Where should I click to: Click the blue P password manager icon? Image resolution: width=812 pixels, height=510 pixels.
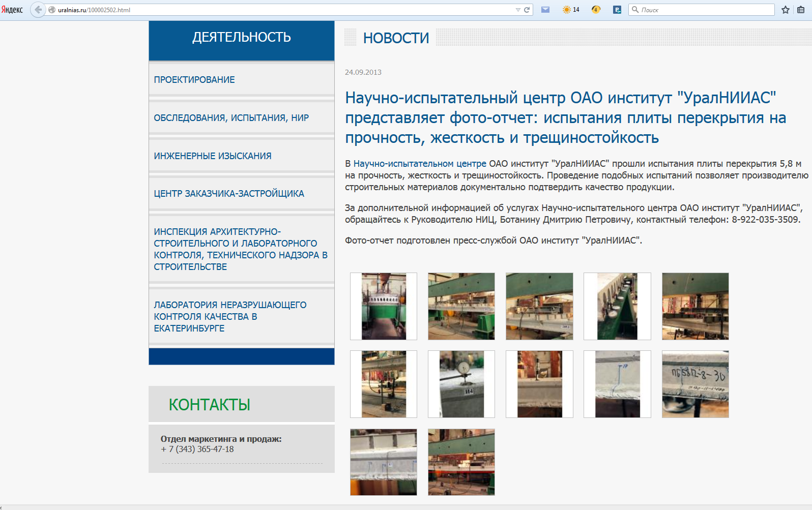(617, 10)
